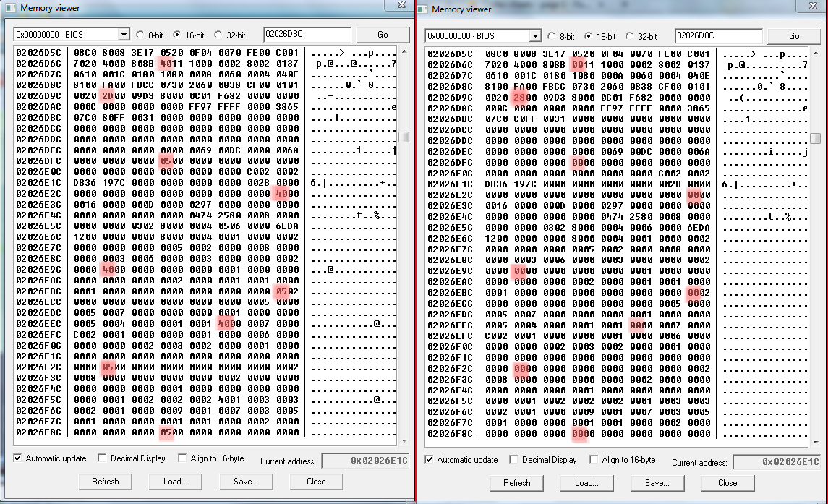Click Refresh in the left Memory viewer
This screenshot has height=504, width=828.
coord(105,482)
